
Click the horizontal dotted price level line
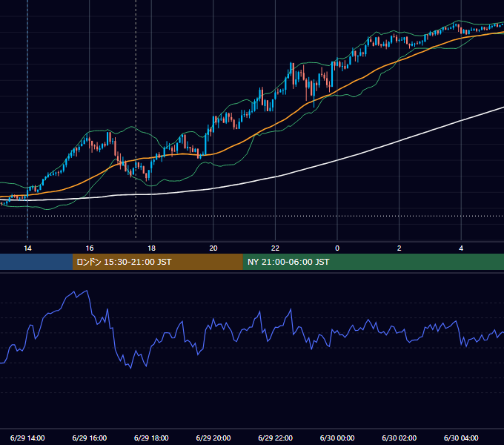click(252, 216)
